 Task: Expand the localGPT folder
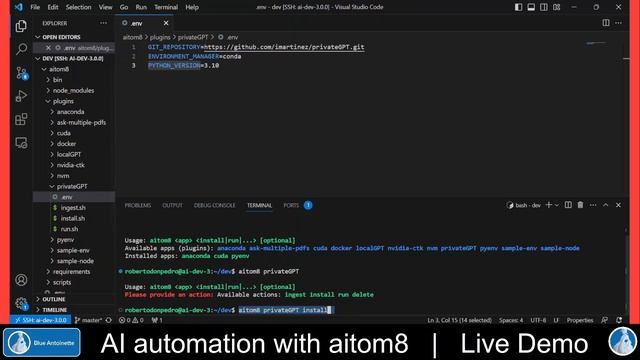[74, 154]
